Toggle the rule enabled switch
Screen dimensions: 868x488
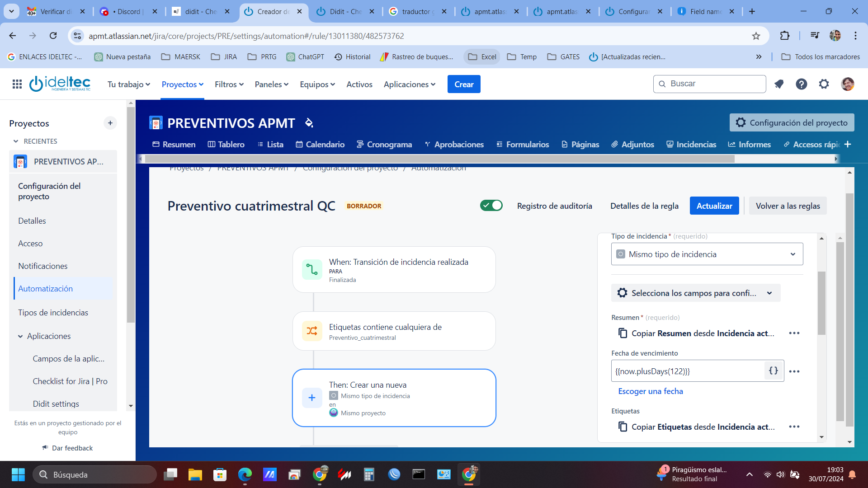point(491,206)
